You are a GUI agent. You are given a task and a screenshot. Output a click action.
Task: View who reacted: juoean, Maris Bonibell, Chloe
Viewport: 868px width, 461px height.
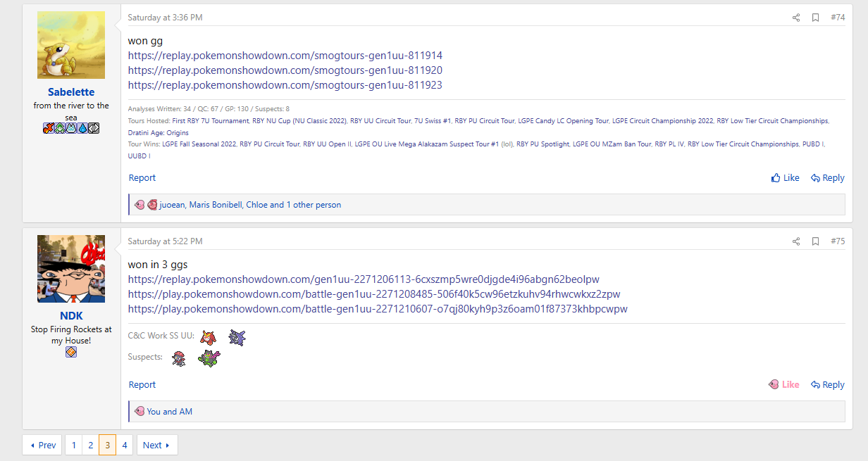pos(250,205)
